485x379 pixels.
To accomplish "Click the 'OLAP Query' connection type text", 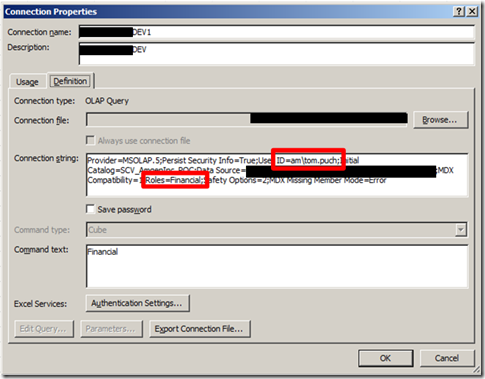I will pyautogui.click(x=107, y=101).
